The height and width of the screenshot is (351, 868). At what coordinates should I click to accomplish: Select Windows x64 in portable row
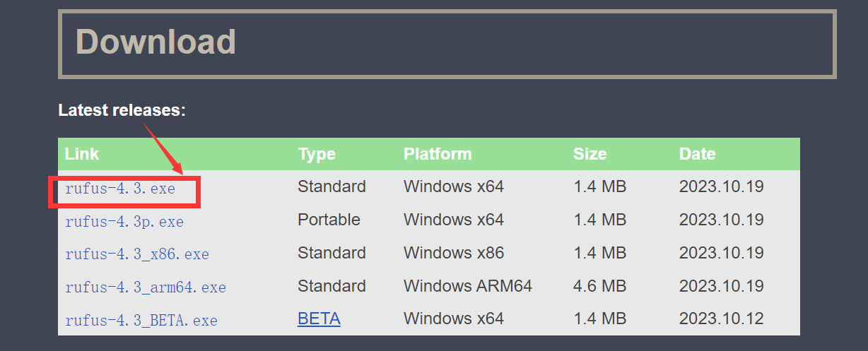click(x=454, y=220)
